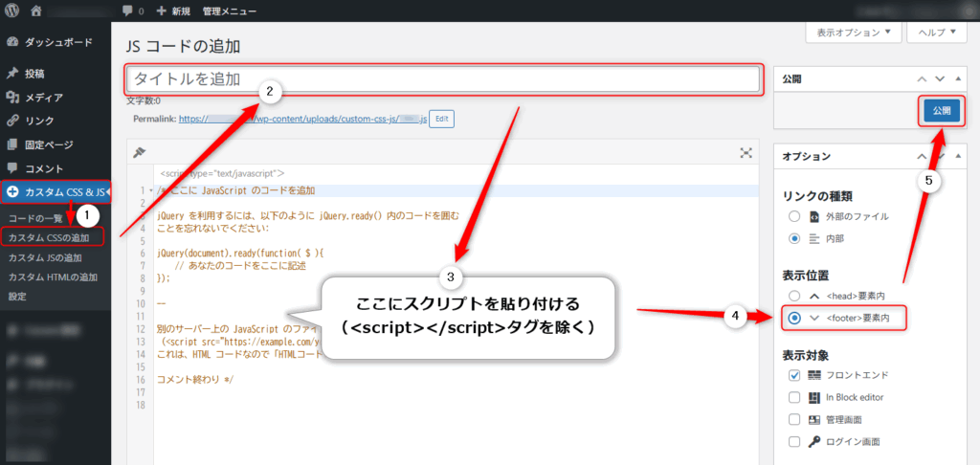The width and height of the screenshot is (980, 465).
Task: Collapse the オプション panel toggle
Action: [958, 157]
